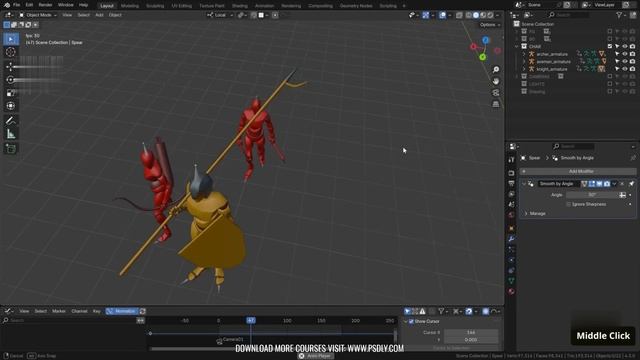Image resolution: width=640 pixels, height=360 pixels.
Task: Open the timeline Marker menu
Action: coord(59,311)
